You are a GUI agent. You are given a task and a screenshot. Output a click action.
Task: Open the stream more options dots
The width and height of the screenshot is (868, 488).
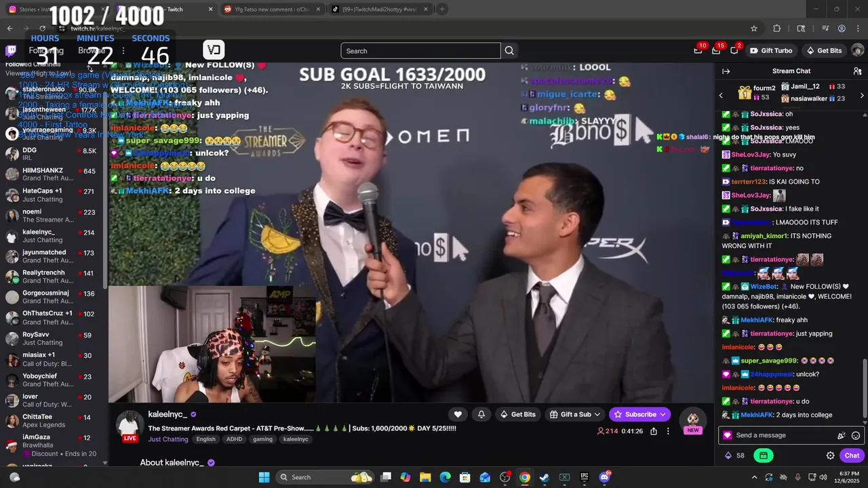pyautogui.click(x=668, y=431)
